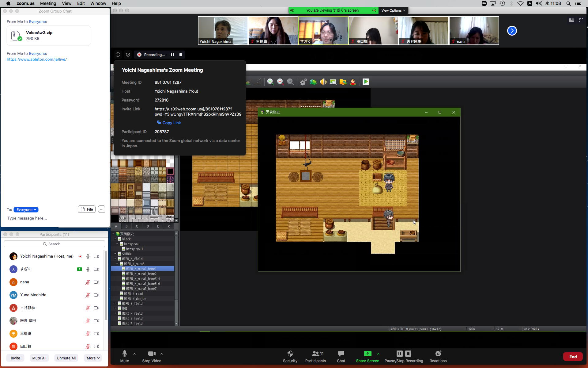Click the Security shield icon
This screenshot has width=588, height=368.
[x=290, y=354]
